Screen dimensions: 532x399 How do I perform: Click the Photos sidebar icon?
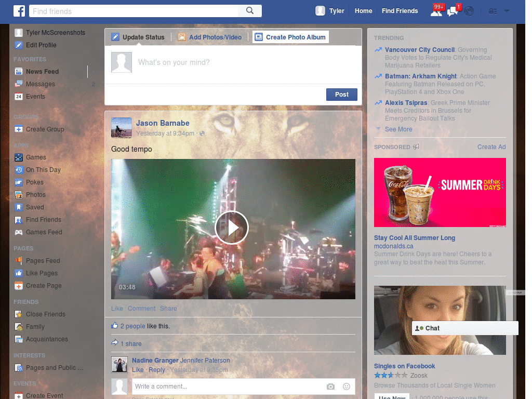point(19,195)
